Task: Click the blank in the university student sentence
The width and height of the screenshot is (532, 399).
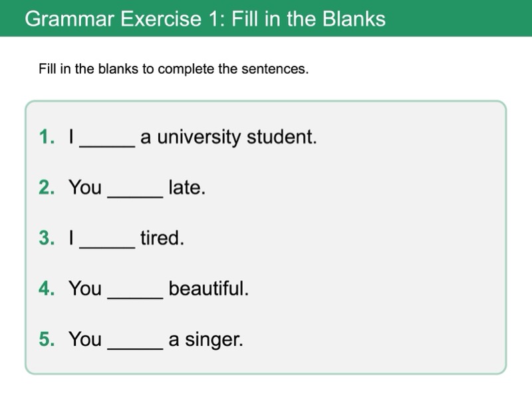Action: point(107,140)
